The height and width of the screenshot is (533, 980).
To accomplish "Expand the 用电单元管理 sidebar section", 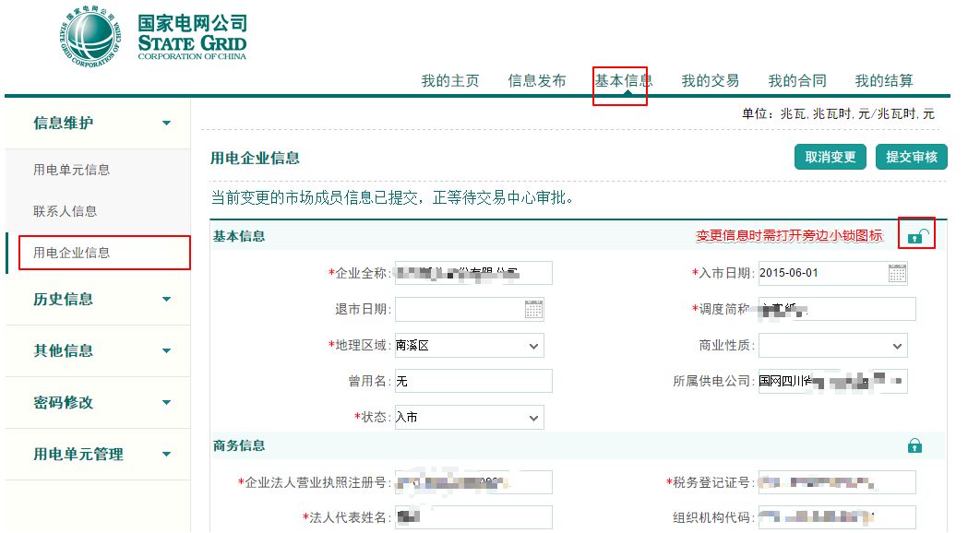I will pyautogui.click(x=166, y=454).
